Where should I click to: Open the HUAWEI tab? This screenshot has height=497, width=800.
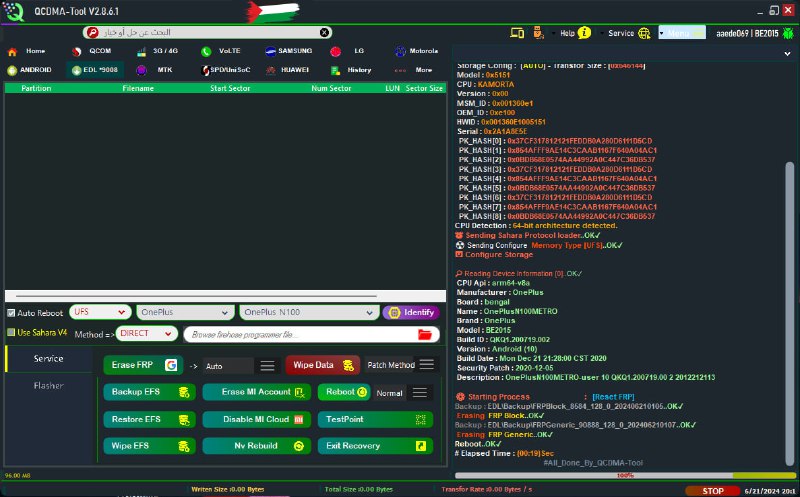point(287,70)
